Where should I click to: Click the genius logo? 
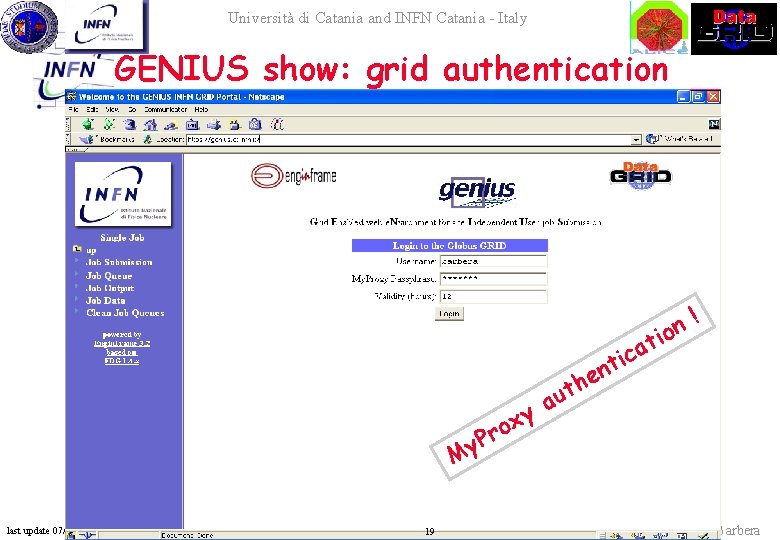point(477,191)
